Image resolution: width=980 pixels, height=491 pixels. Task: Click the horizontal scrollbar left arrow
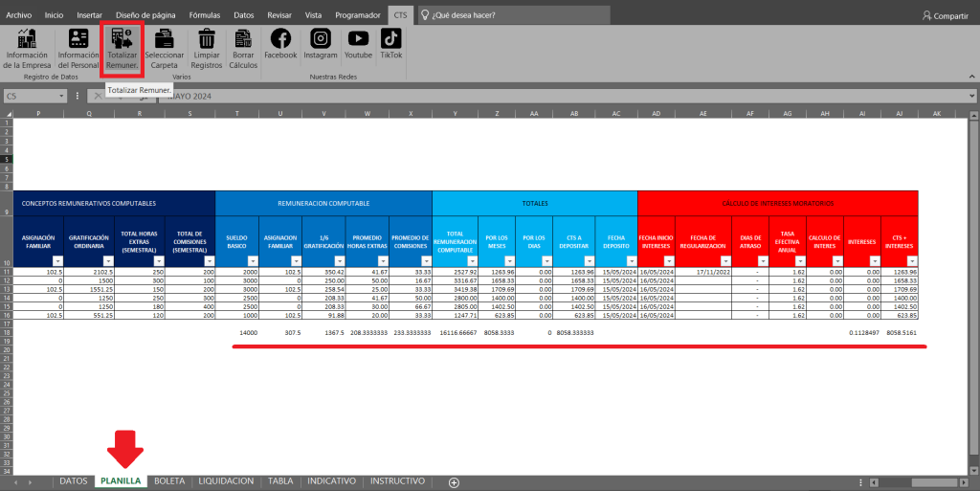[875, 482]
